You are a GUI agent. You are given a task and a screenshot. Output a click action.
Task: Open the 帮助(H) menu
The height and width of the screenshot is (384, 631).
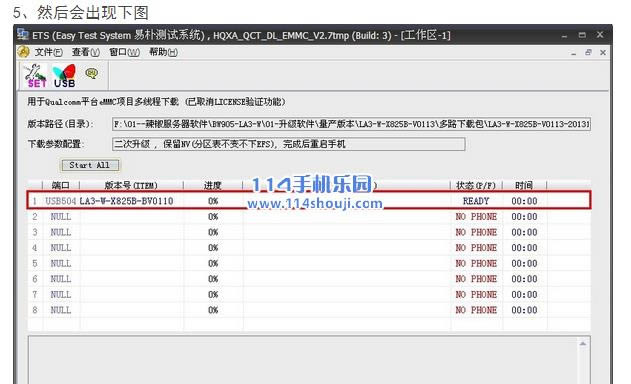tap(163, 52)
